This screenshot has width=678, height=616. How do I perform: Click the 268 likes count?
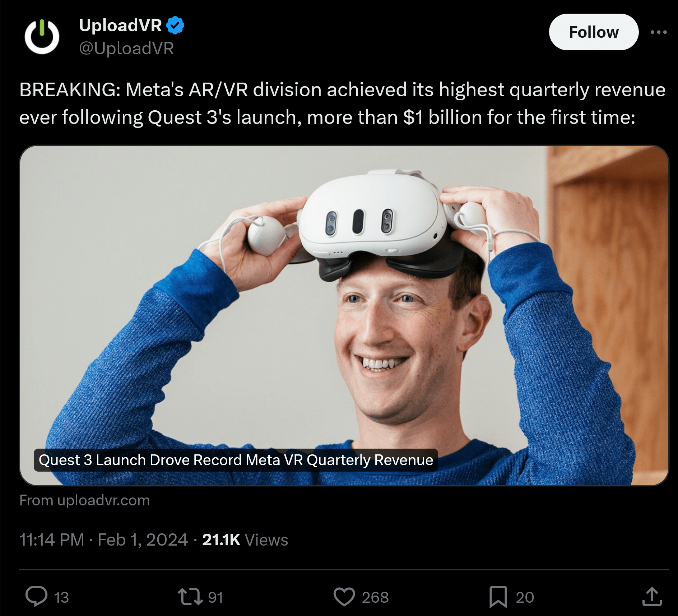[375, 597]
